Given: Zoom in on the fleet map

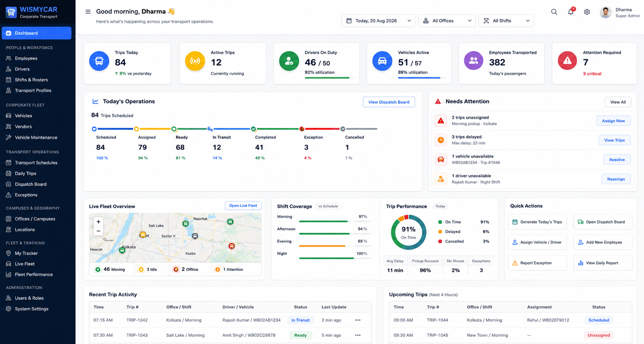Looking at the screenshot, I should coord(98,222).
